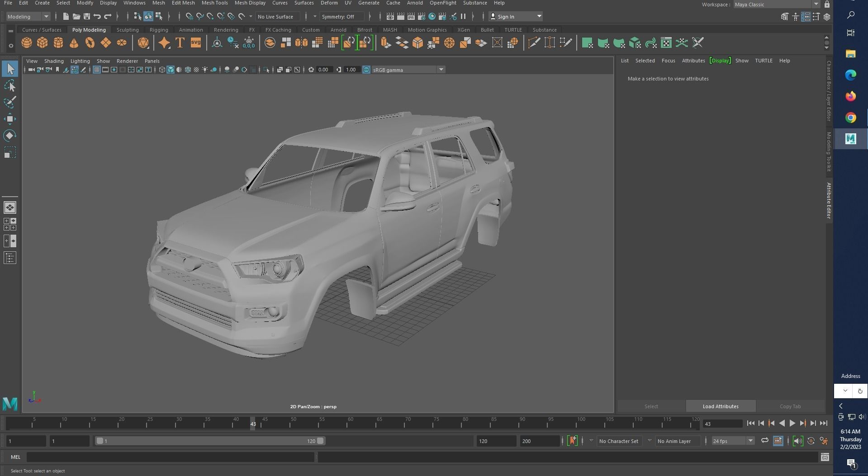Switch to the Rigging shelf tab
868x476 pixels.
(159, 30)
